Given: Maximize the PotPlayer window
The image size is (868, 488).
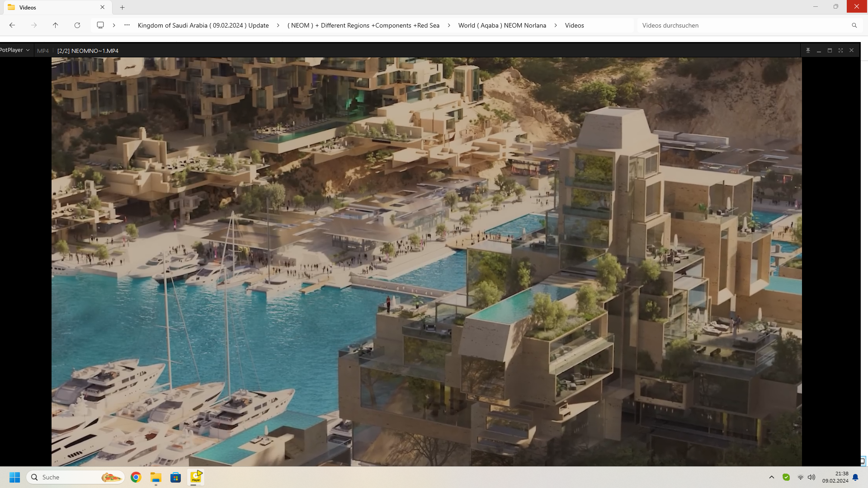Looking at the screenshot, I should point(830,51).
